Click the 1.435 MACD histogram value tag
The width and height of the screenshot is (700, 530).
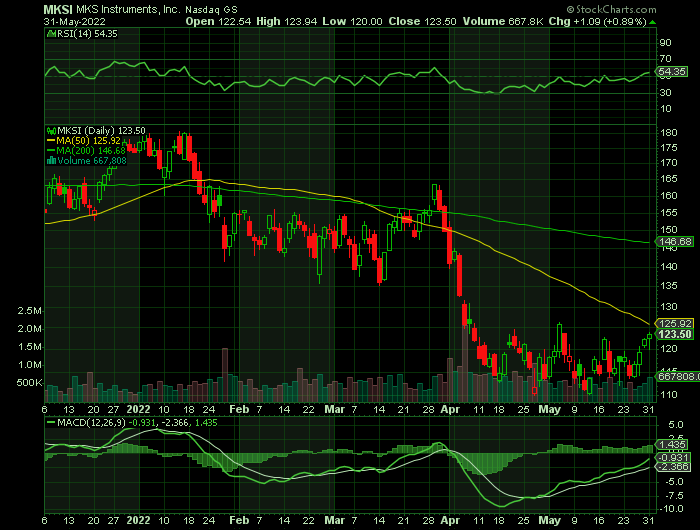click(x=672, y=445)
